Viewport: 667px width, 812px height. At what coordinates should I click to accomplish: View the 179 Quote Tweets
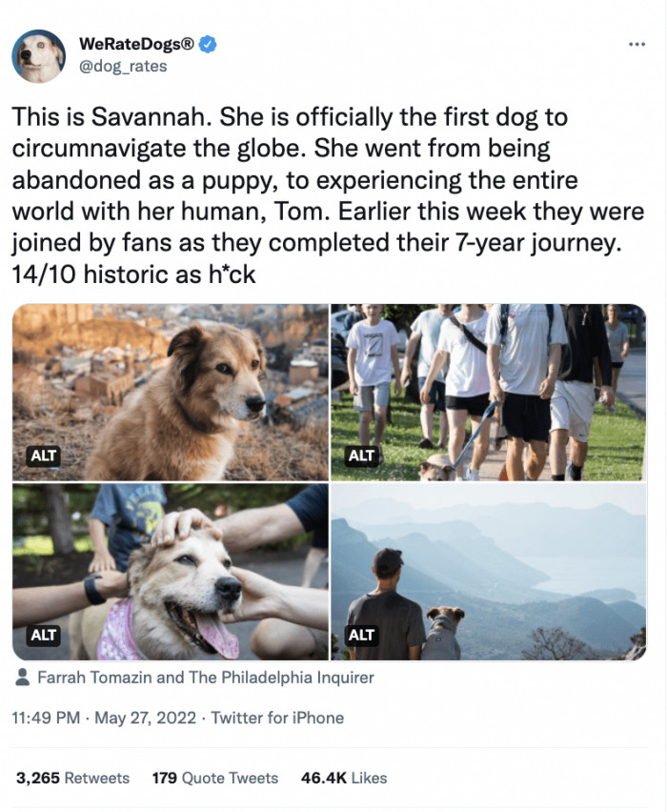click(215, 778)
